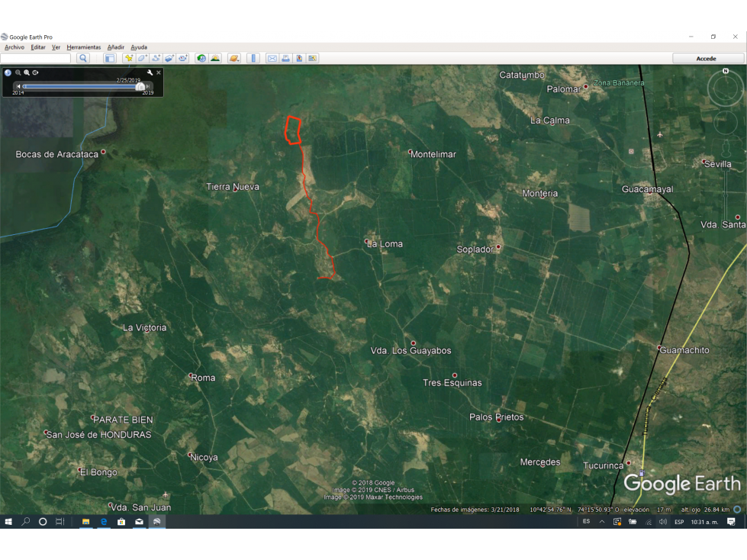Open the planet switcher dropdown icon
The height and width of the screenshot is (560, 747).
234,58
